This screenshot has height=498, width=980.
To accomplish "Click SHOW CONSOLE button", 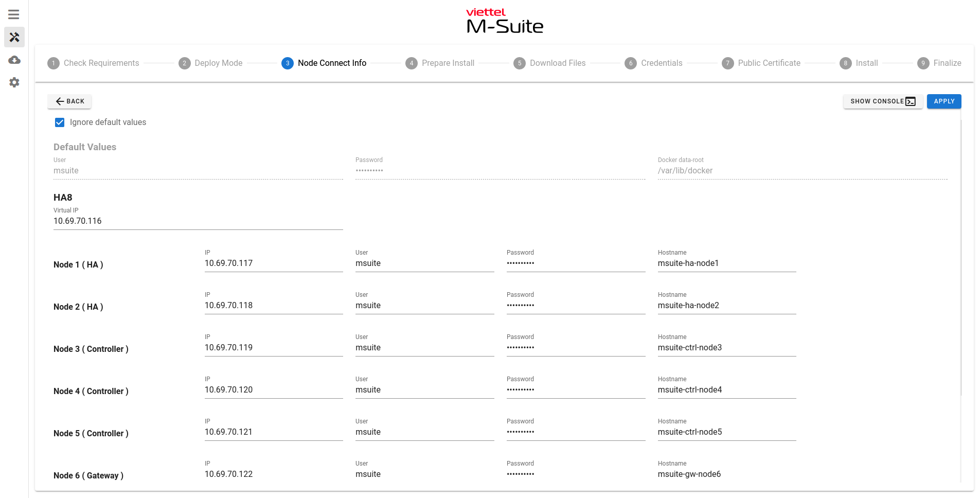I will point(883,101).
